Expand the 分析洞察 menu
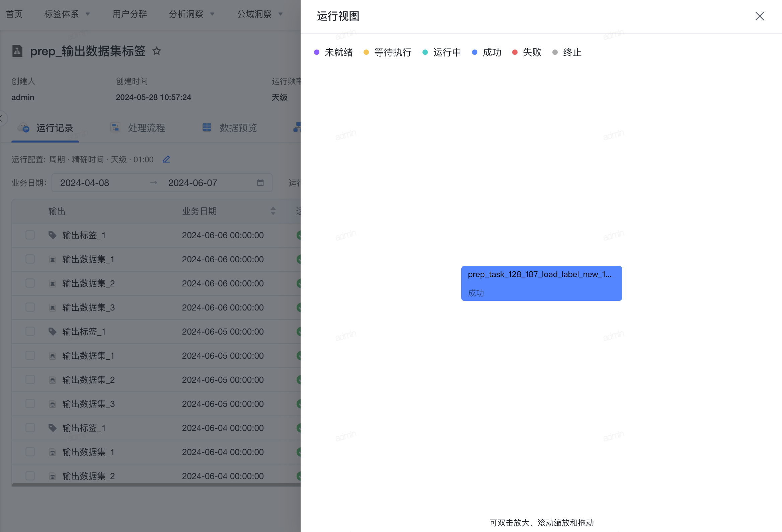 (191, 14)
